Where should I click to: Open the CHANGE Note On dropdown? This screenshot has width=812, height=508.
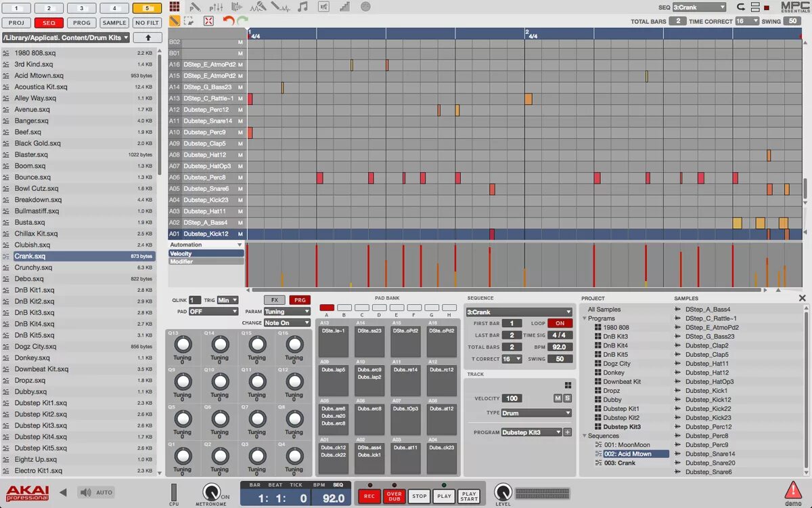(287, 323)
